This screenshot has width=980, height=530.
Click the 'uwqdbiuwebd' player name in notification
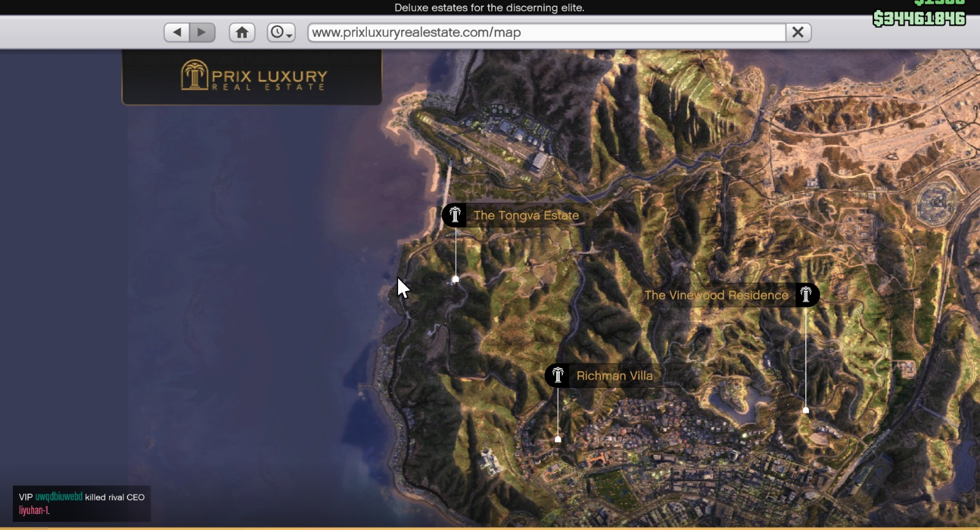tap(59, 497)
